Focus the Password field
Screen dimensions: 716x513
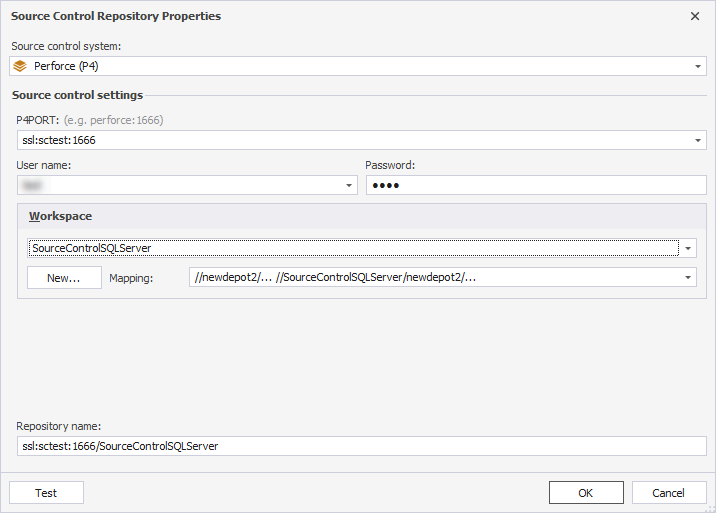(x=536, y=185)
